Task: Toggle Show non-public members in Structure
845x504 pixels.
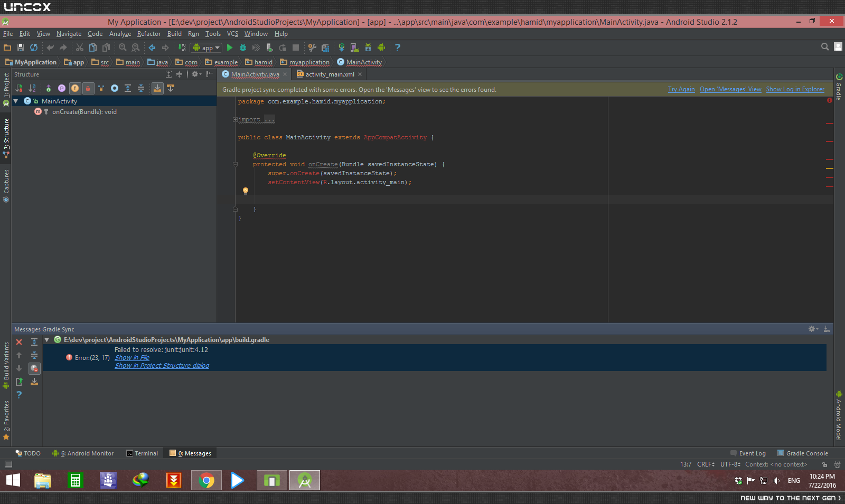Action: tap(88, 88)
